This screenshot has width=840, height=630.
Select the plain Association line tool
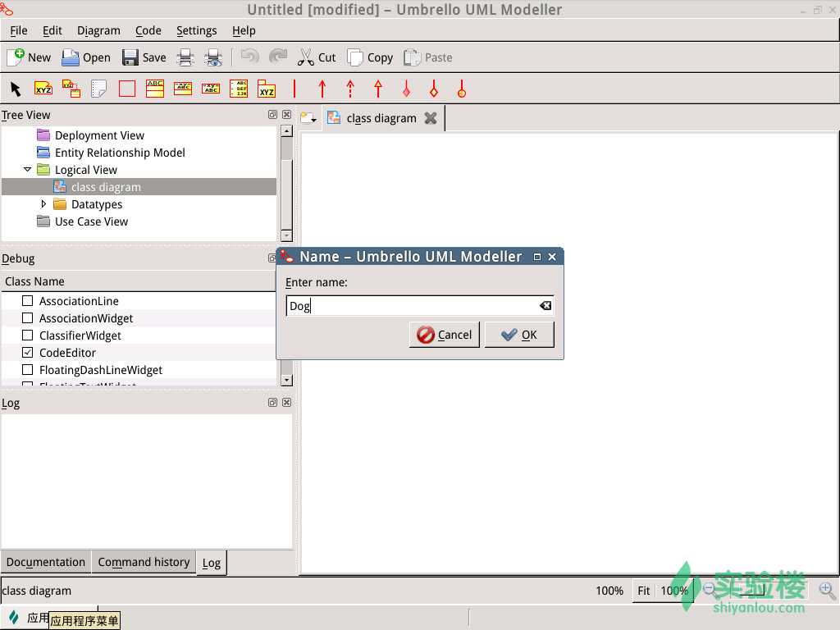pyautogui.click(x=294, y=89)
